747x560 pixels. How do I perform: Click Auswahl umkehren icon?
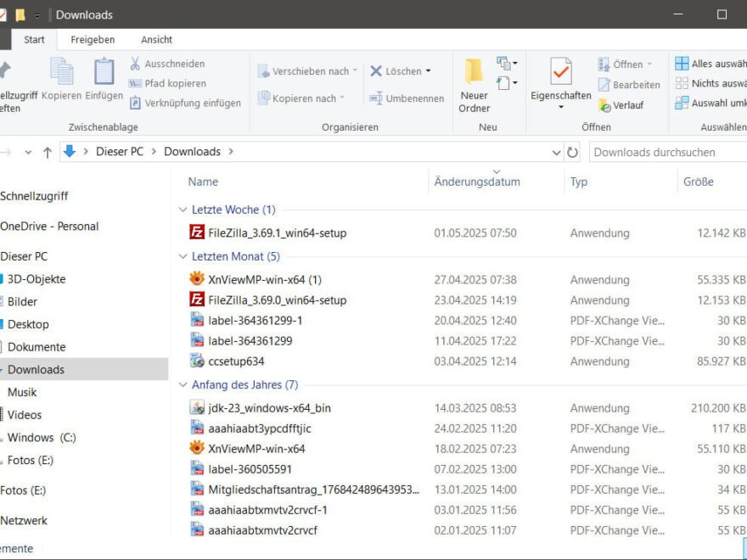point(682,103)
